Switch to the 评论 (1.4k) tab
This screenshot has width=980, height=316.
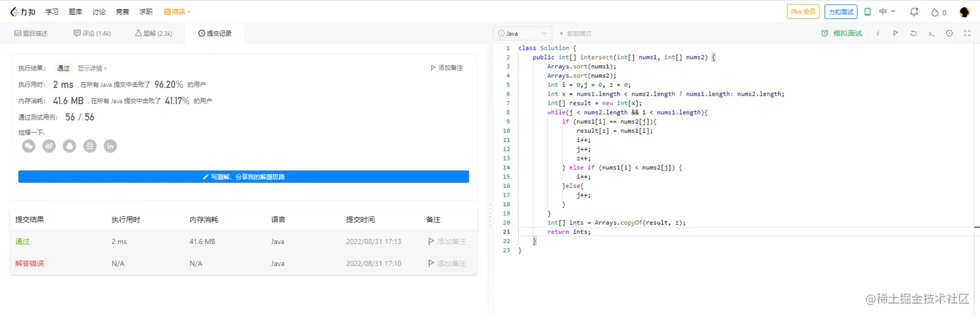pos(92,33)
